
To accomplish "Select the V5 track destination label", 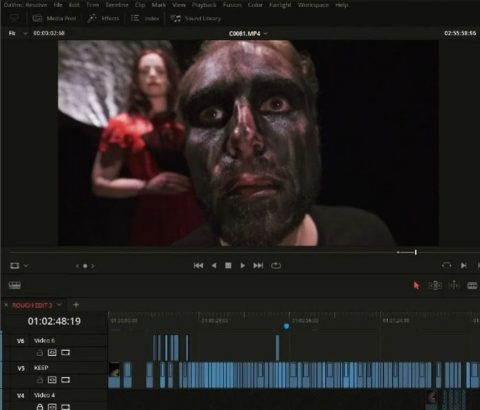I will [21, 368].
